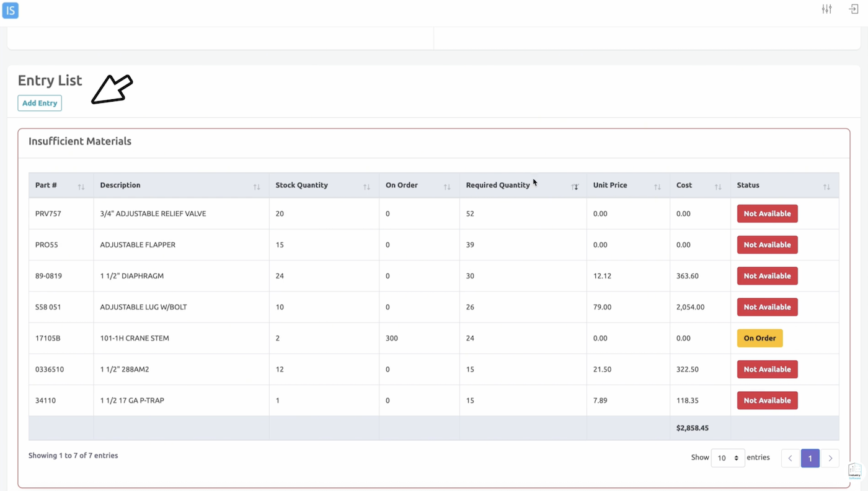
Task: Sort the Description column
Action: tap(257, 186)
